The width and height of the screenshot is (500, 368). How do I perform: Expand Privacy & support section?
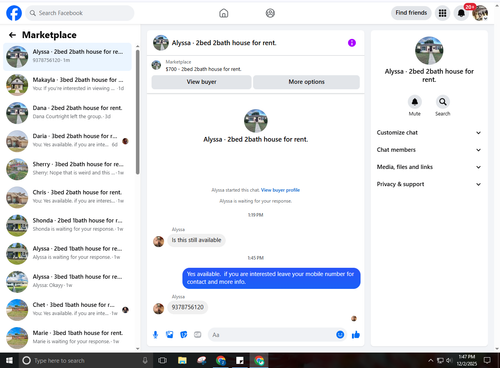click(429, 184)
